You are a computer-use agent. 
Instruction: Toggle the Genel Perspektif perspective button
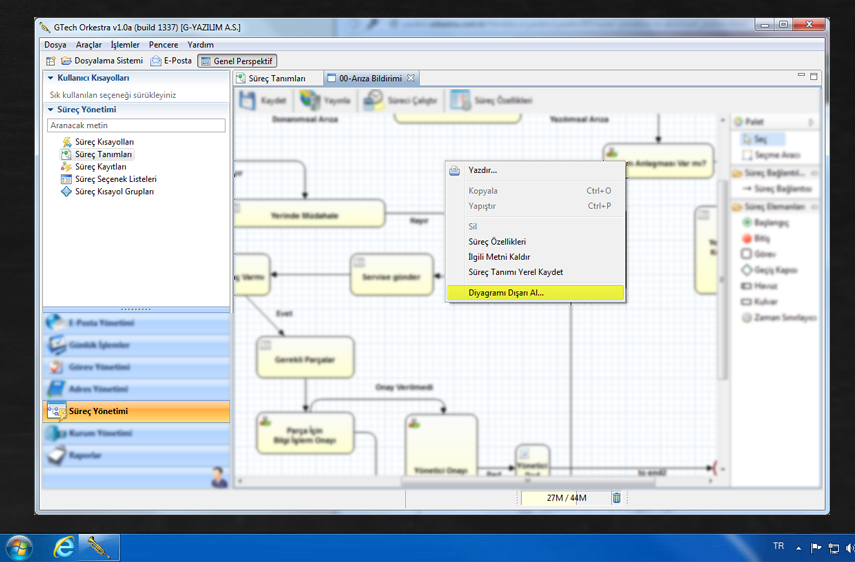tap(237, 61)
